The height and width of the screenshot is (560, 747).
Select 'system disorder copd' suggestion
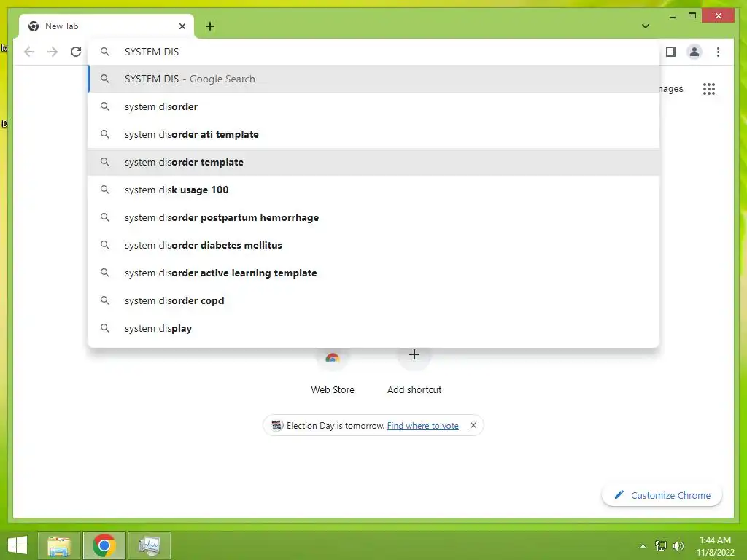[x=374, y=300]
